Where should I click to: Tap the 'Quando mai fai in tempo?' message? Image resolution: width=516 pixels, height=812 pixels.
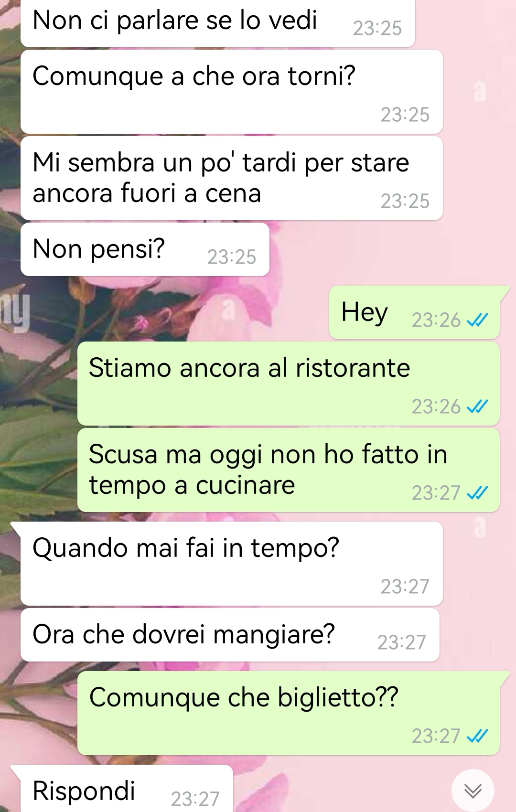pyautogui.click(x=232, y=564)
